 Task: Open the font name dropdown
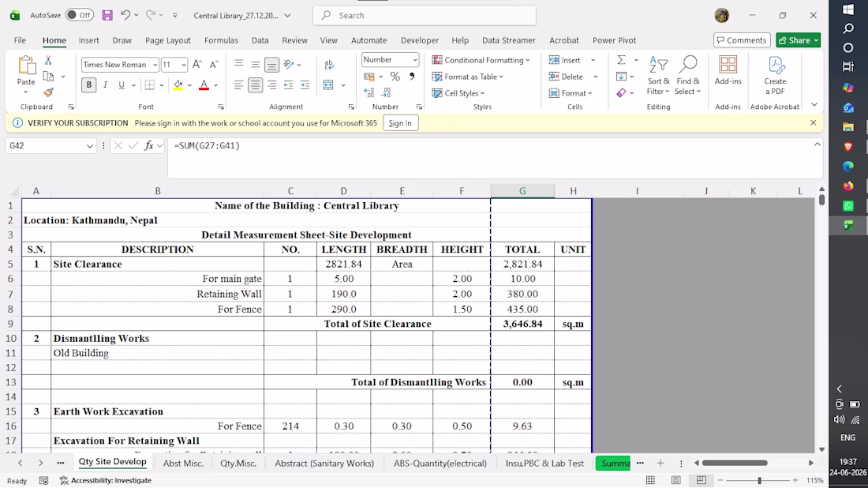pyautogui.click(x=155, y=65)
